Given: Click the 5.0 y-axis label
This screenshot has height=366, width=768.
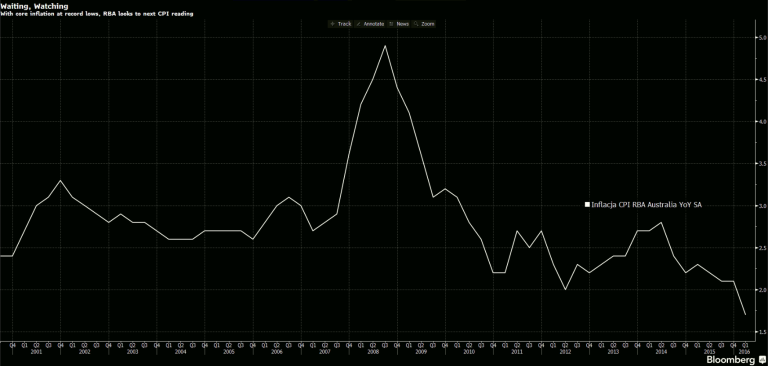Looking at the screenshot, I should 763,37.
